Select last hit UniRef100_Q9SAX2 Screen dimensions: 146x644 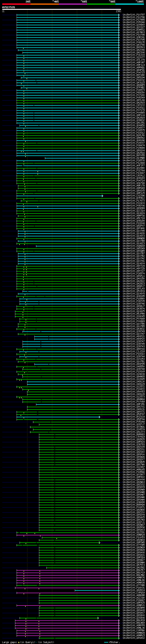(x=134, y=638)
